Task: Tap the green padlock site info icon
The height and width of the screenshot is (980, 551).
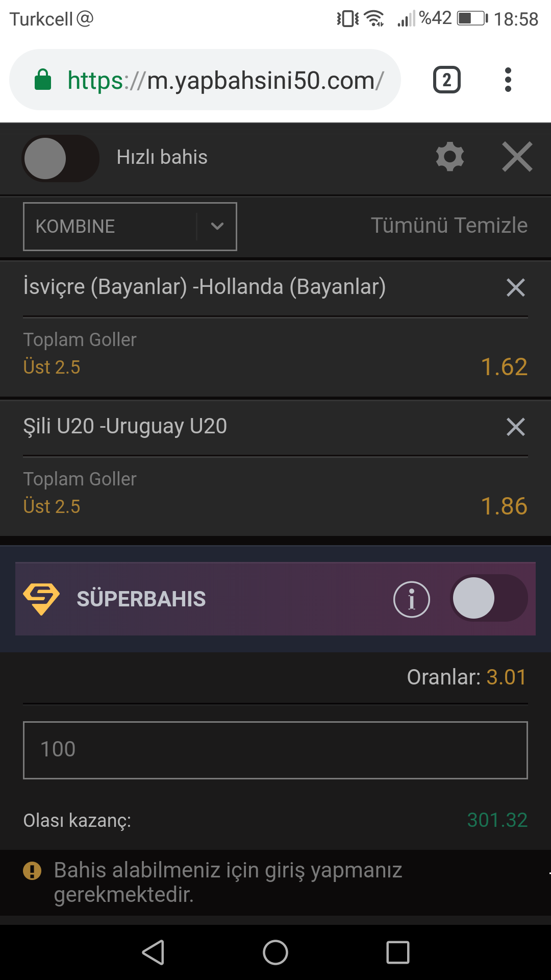Action: tap(43, 80)
